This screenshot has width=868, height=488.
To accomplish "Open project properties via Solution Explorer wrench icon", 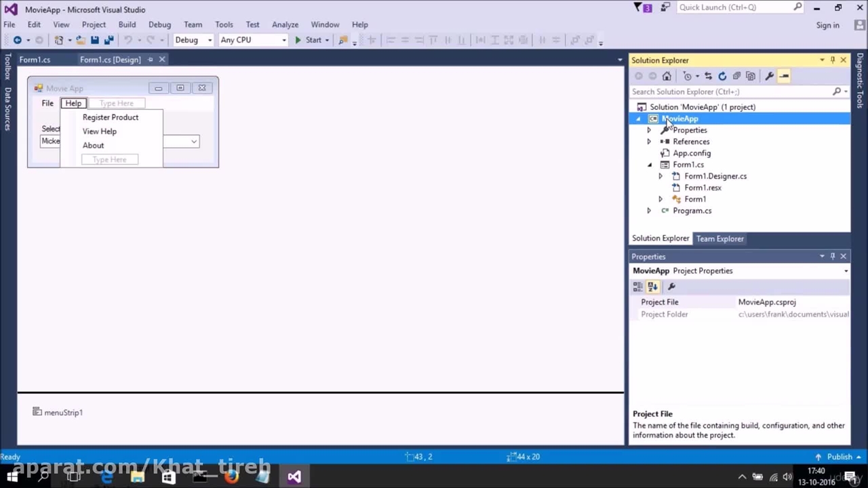I will point(769,76).
